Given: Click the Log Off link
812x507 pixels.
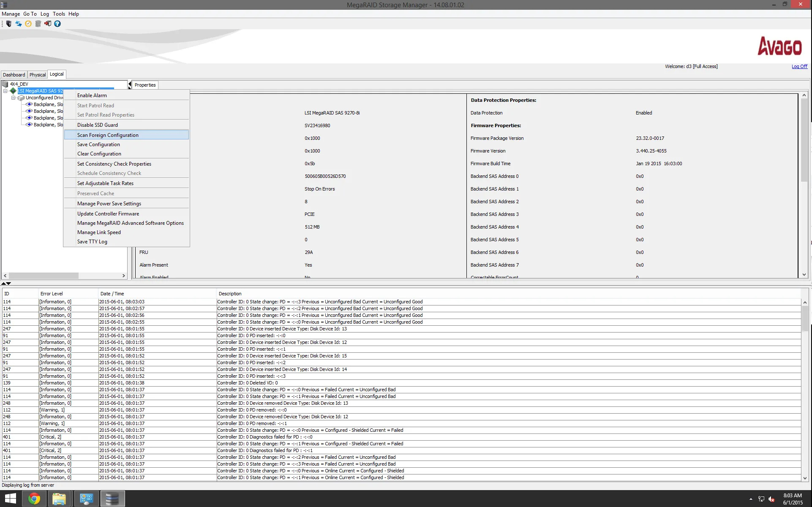Looking at the screenshot, I should click(799, 66).
